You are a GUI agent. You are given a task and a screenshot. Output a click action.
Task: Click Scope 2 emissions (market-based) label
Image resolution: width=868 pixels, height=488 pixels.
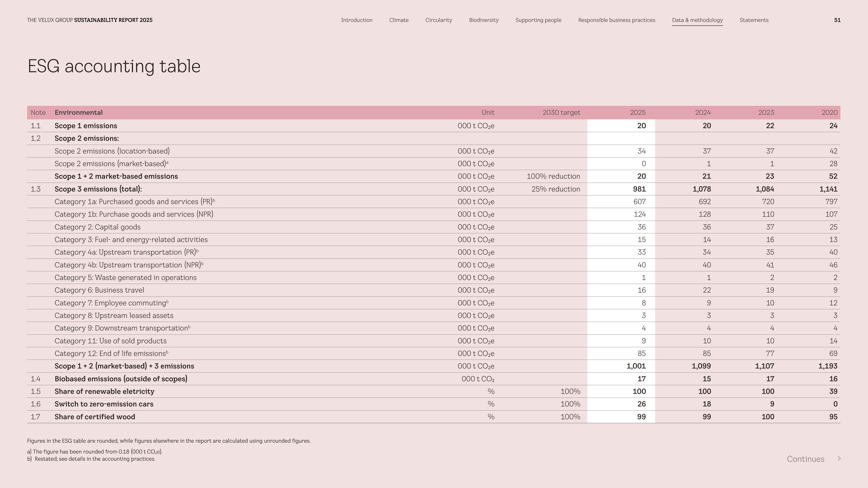click(x=111, y=164)
